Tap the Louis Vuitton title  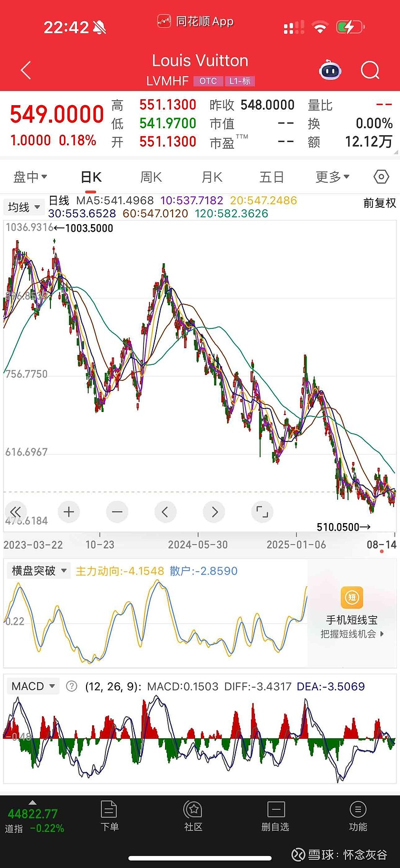[x=200, y=61]
